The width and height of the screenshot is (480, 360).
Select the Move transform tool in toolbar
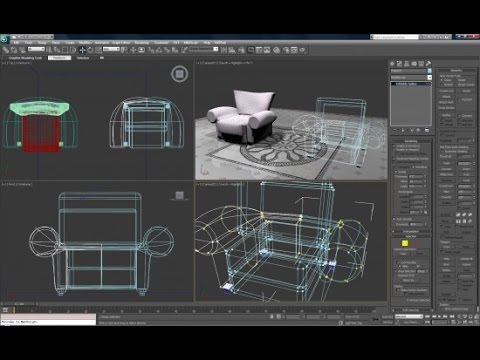[x=82, y=50]
